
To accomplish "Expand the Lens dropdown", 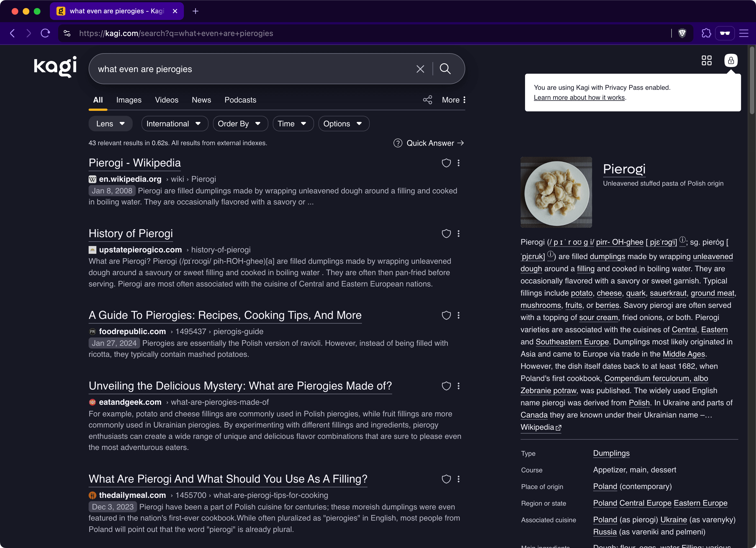I will click(x=110, y=124).
